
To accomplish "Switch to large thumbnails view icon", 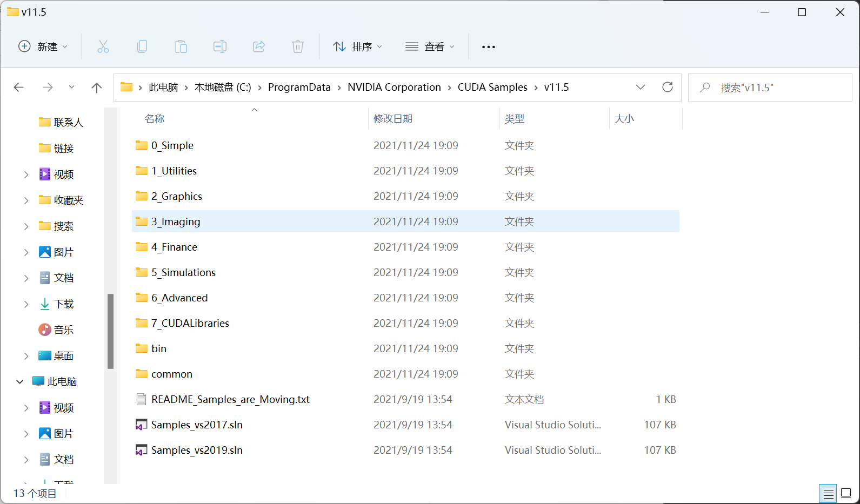I will pyautogui.click(x=846, y=493).
